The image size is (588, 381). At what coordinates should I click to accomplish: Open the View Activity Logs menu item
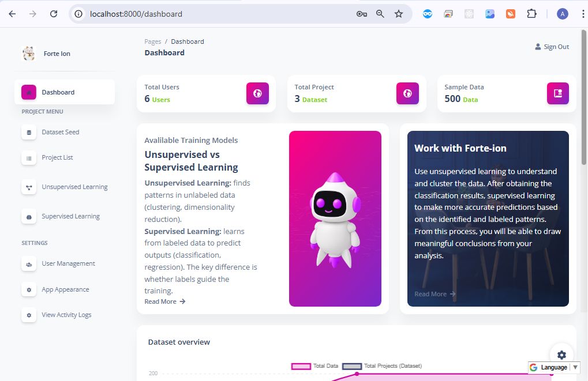click(66, 315)
